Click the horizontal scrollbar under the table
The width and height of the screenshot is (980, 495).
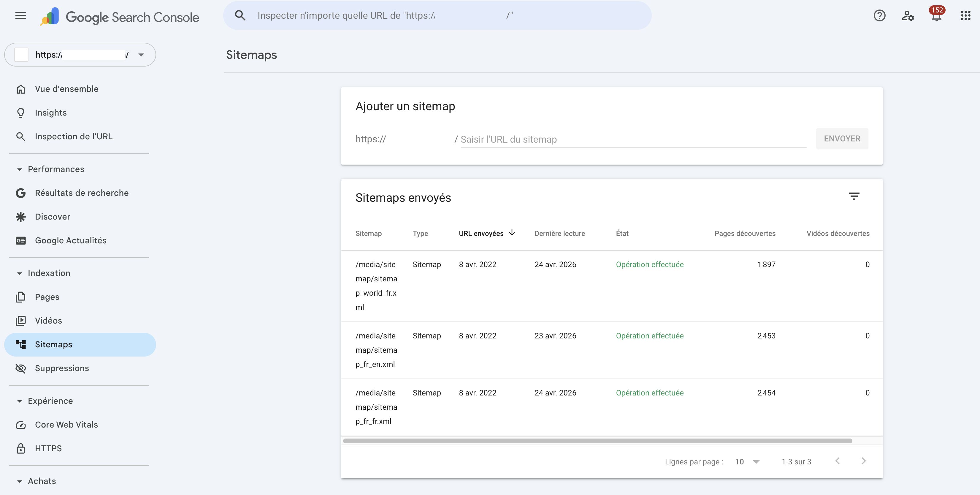(x=597, y=441)
